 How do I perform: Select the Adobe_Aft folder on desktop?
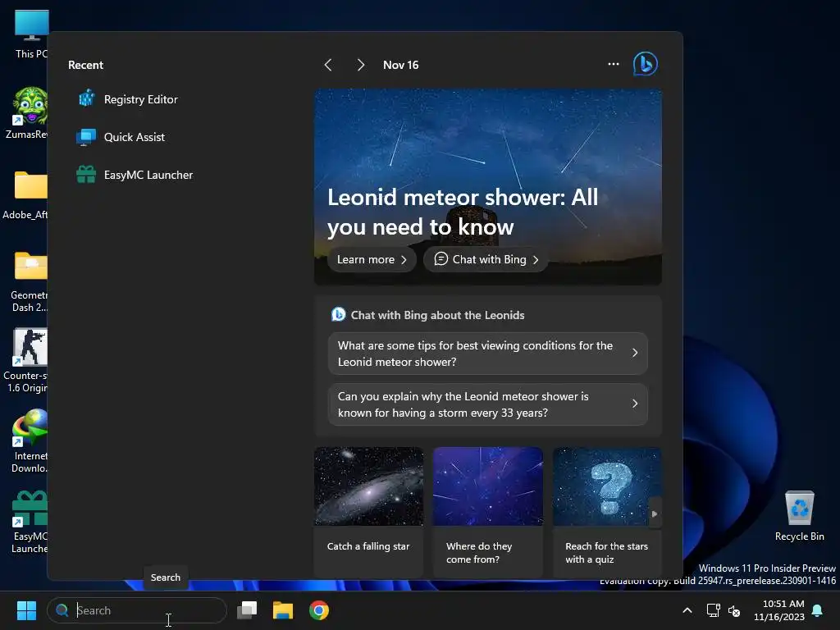pos(25,195)
